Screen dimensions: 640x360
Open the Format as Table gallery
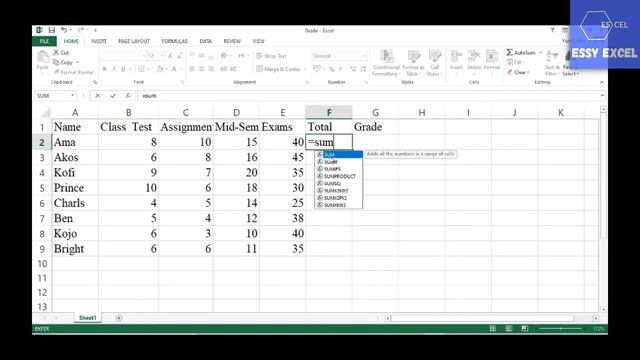tap(413, 63)
